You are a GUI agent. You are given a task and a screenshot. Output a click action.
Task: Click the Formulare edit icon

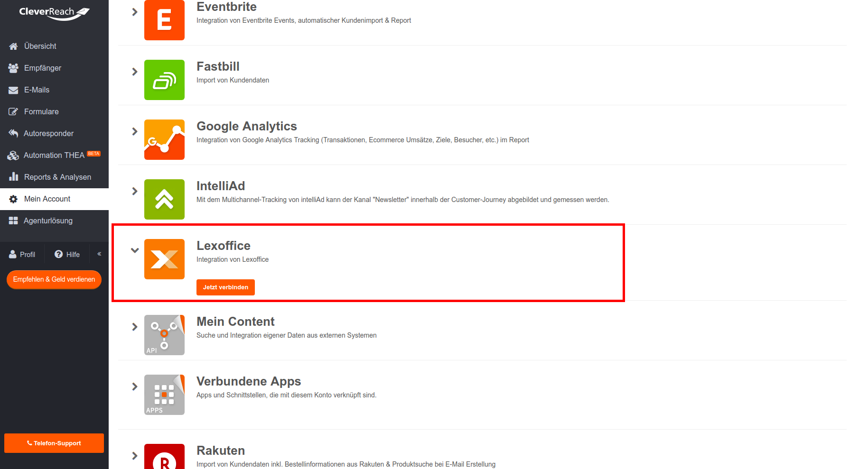[13, 111]
